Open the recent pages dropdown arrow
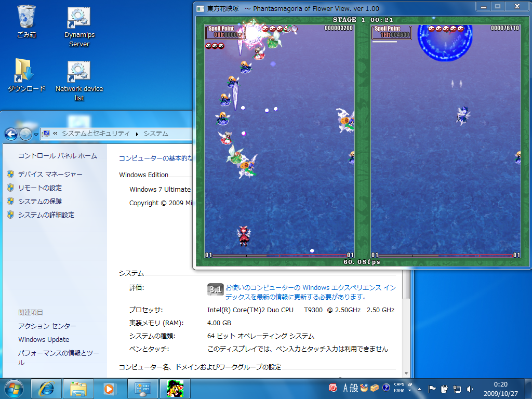Image resolution: width=532 pixels, height=399 pixels. (x=36, y=134)
